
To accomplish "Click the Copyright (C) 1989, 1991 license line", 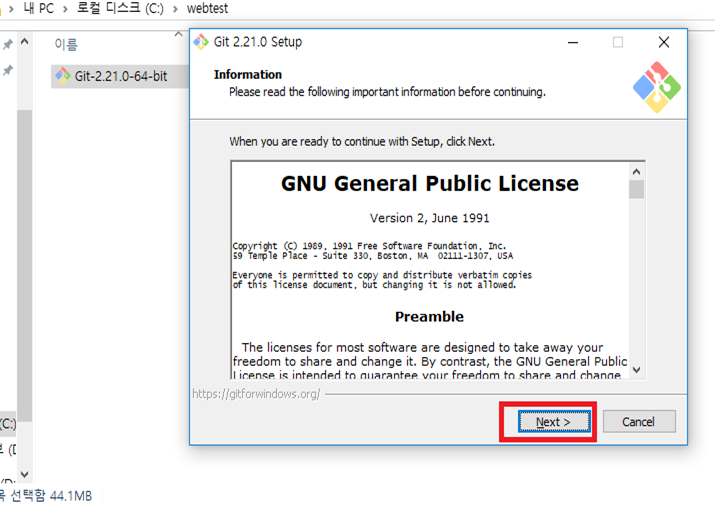I will [369, 246].
